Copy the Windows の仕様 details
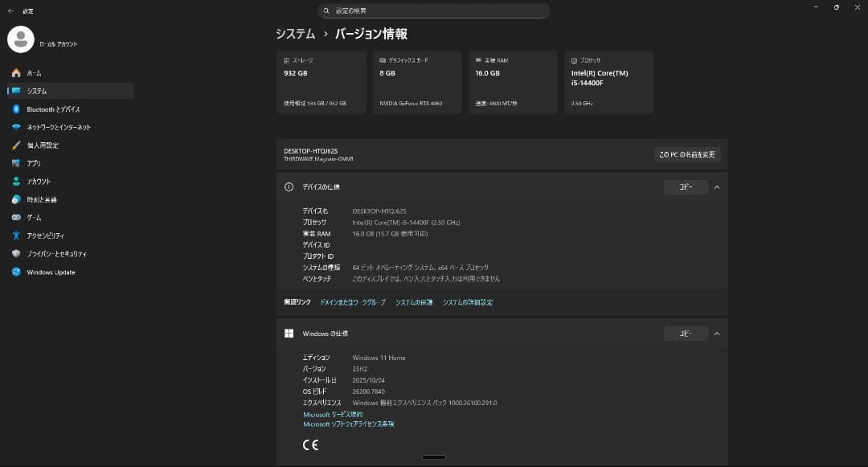Screen dimensions: 868x467 (x=686, y=334)
